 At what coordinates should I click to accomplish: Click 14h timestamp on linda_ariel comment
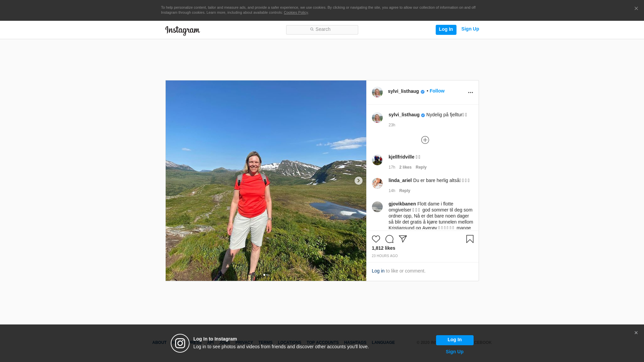click(392, 191)
